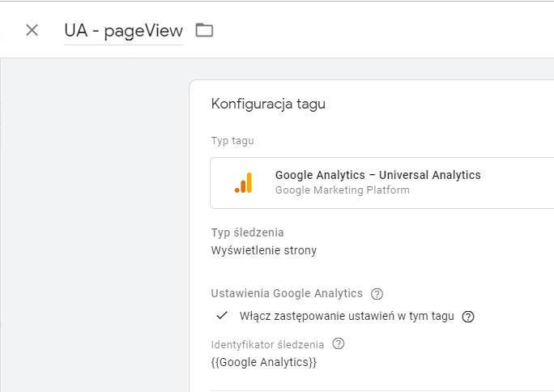
Task: Click the Włącz zastępowanie ustawień w tym tagu label
Action: tap(347, 316)
